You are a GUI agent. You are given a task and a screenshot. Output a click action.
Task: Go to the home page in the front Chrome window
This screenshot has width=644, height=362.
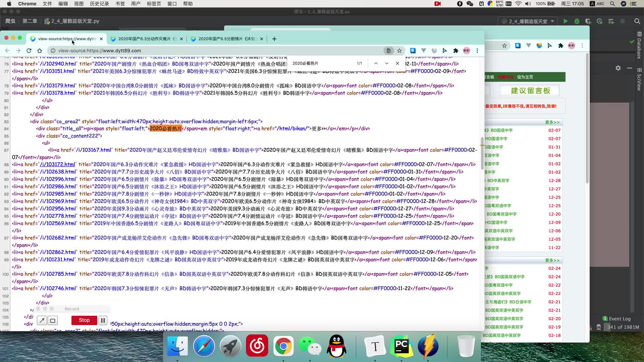pyautogui.click(x=40, y=51)
